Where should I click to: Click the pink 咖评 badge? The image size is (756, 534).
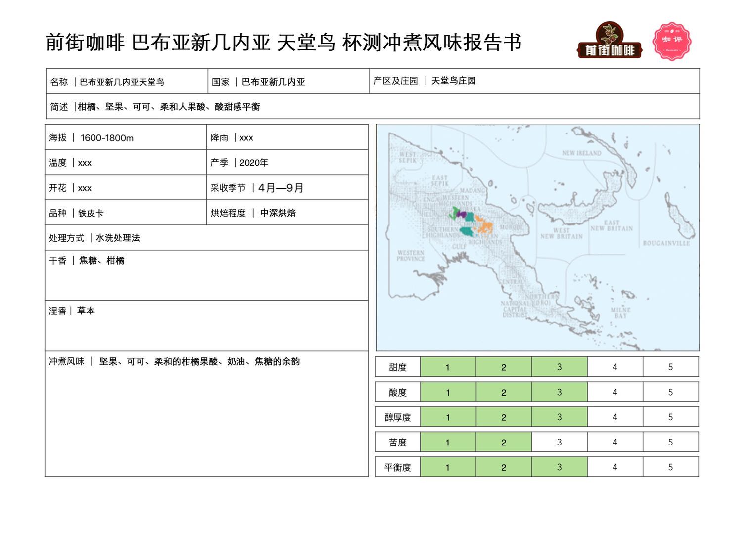coord(671,41)
